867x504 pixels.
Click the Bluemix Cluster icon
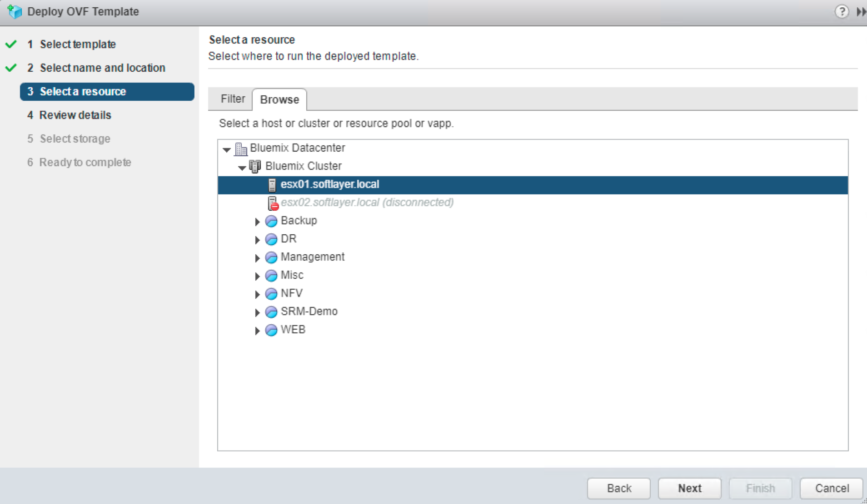[255, 166]
